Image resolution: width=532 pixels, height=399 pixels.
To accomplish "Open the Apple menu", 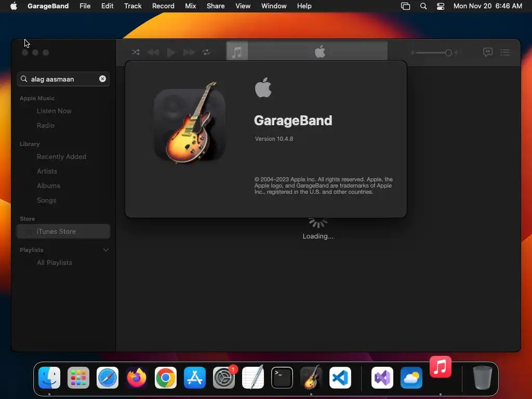I will click(14, 6).
